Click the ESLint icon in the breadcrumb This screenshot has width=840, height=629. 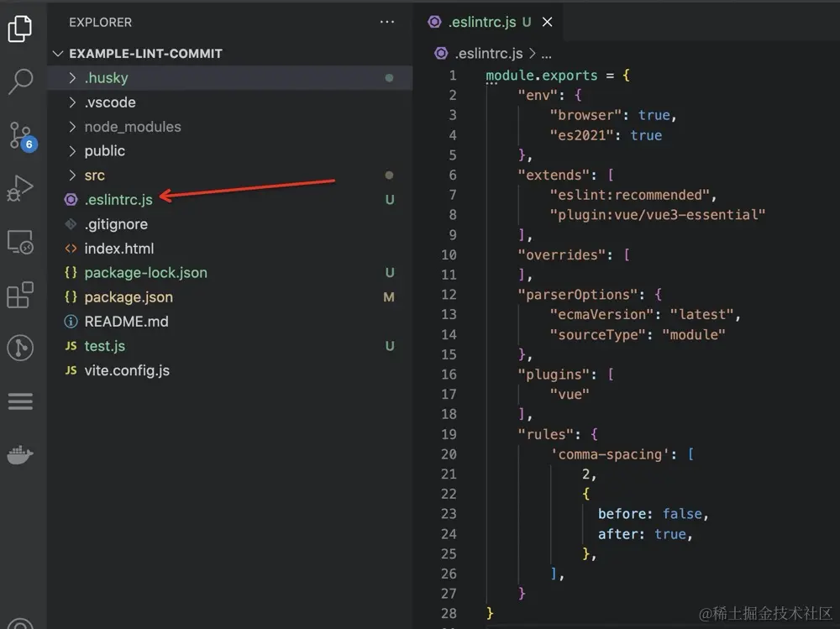[441, 53]
